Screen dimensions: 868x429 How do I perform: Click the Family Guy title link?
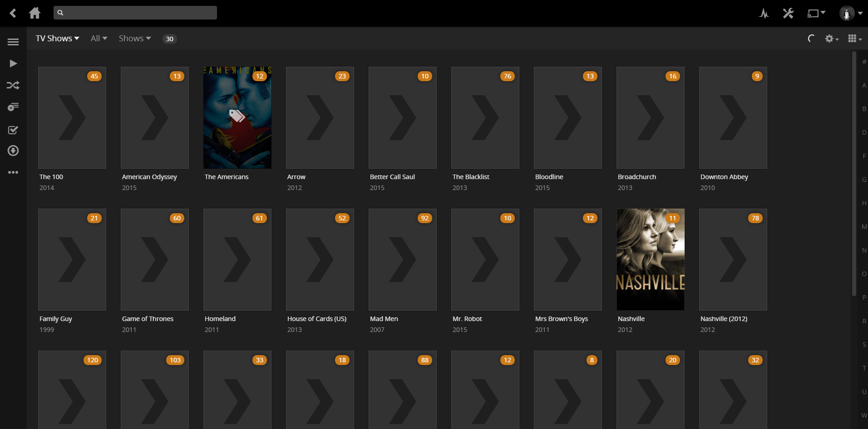(x=56, y=319)
